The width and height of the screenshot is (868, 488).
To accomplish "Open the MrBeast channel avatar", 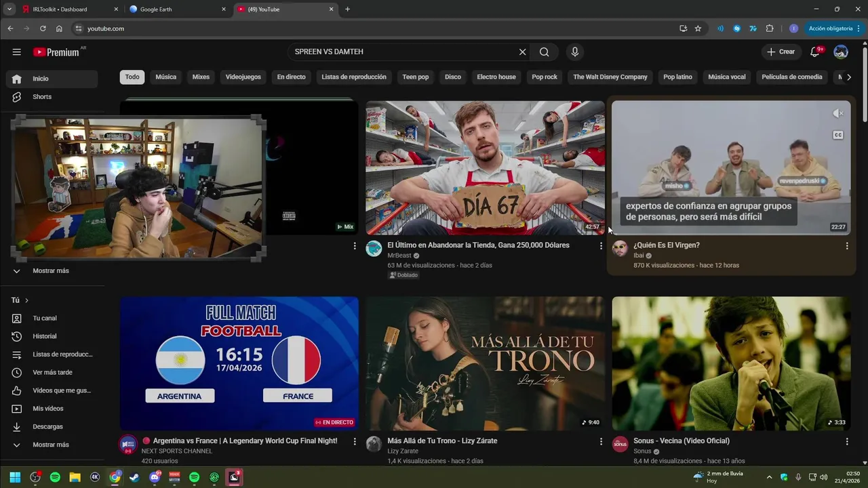I will point(374,249).
